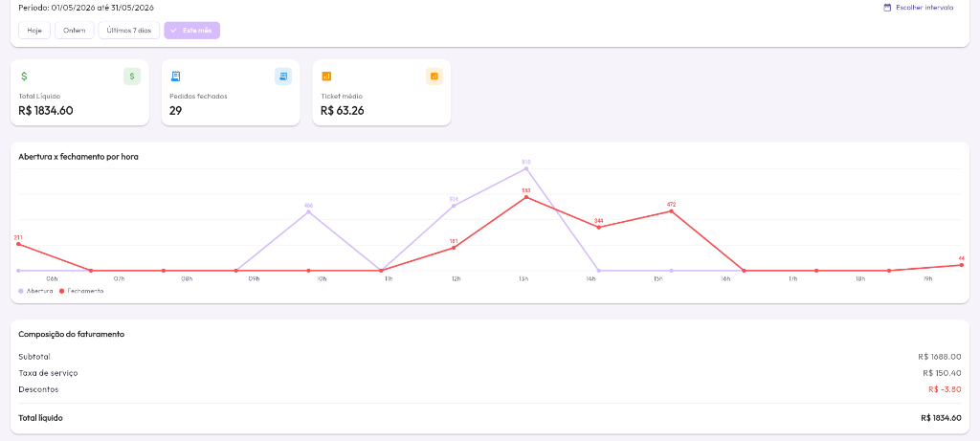Click the Fechamento point labeled 211
980x441 pixels.
[x=19, y=244]
